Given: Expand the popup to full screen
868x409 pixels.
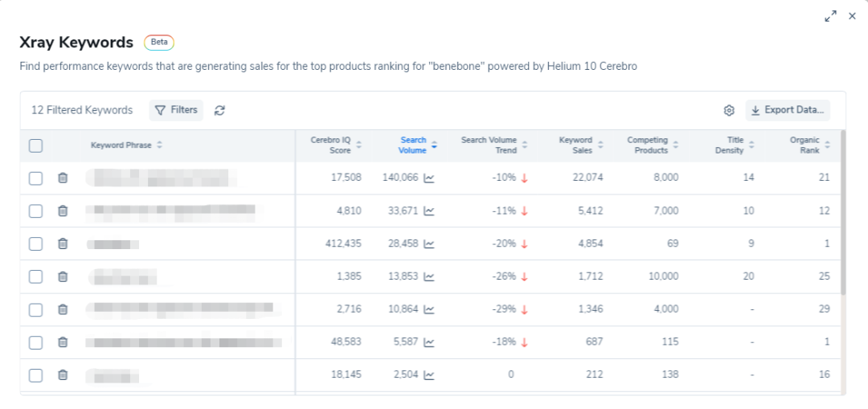Looking at the screenshot, I should (831, 16).
